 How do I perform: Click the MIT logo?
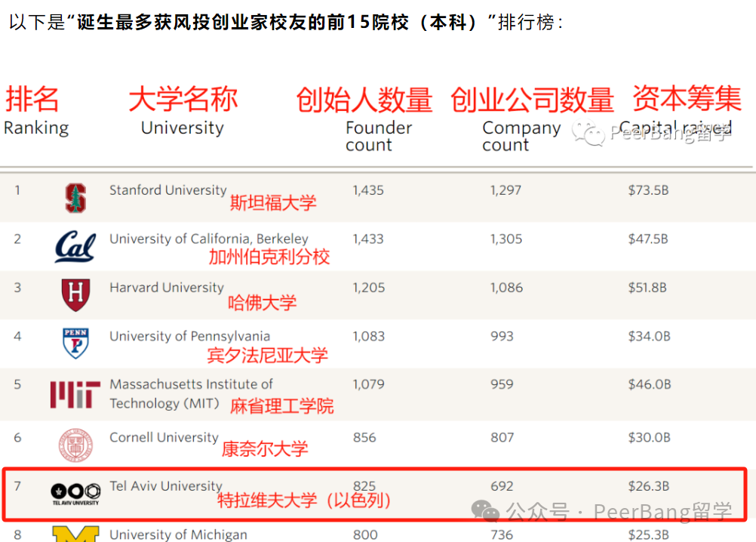[x=75, y=395]
